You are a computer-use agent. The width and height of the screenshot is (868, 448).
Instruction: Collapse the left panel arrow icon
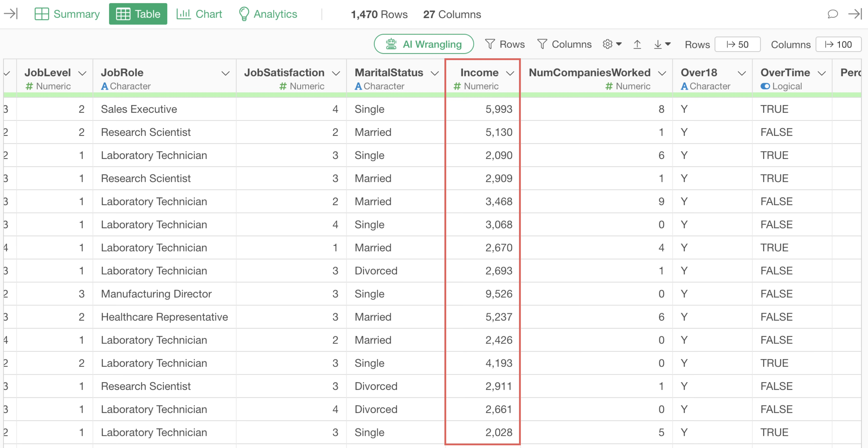tap(11, 14)
